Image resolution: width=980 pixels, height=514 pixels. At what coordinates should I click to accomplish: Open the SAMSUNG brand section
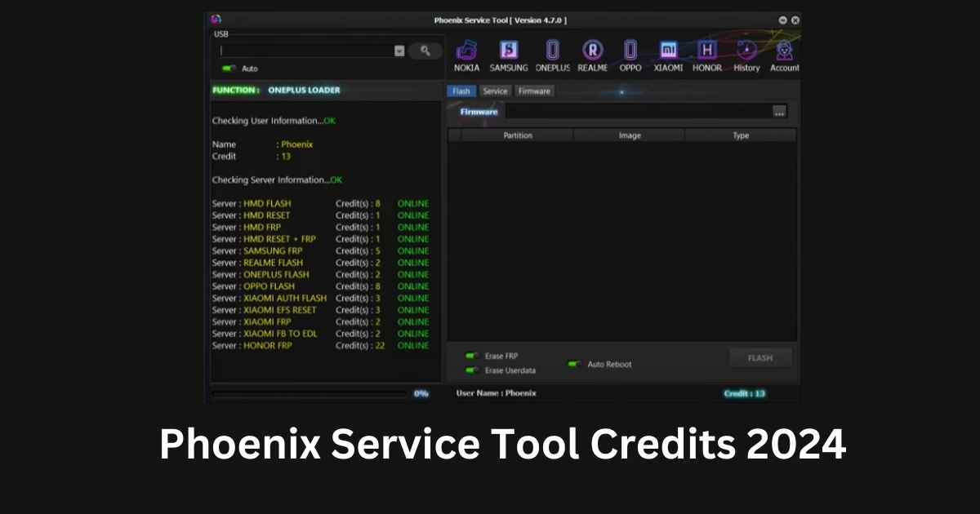(509, 55)
